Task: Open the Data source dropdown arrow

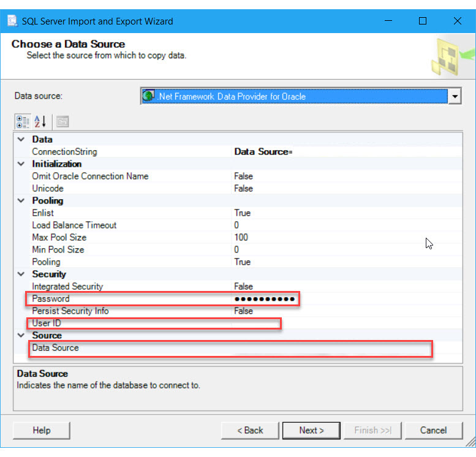Action: pyautogui.click(x=455, y=96)
